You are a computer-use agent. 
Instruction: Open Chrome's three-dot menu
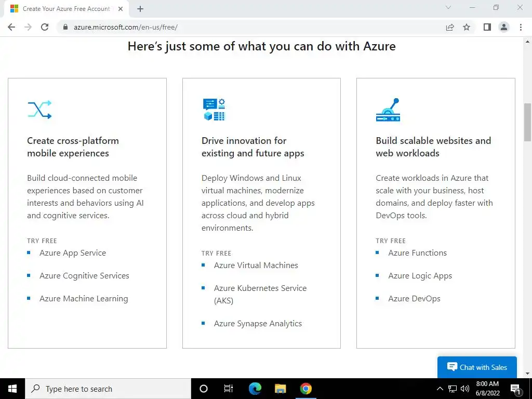pos(521,27)
